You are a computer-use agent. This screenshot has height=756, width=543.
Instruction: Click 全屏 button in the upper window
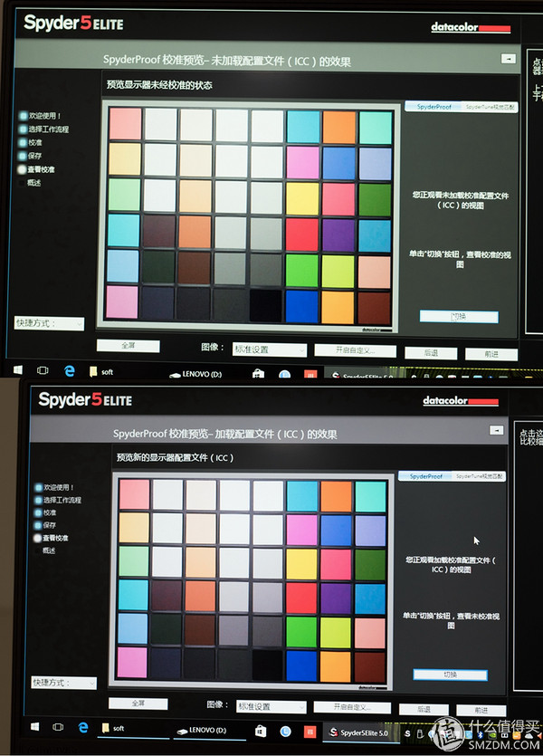click(129, 346)
